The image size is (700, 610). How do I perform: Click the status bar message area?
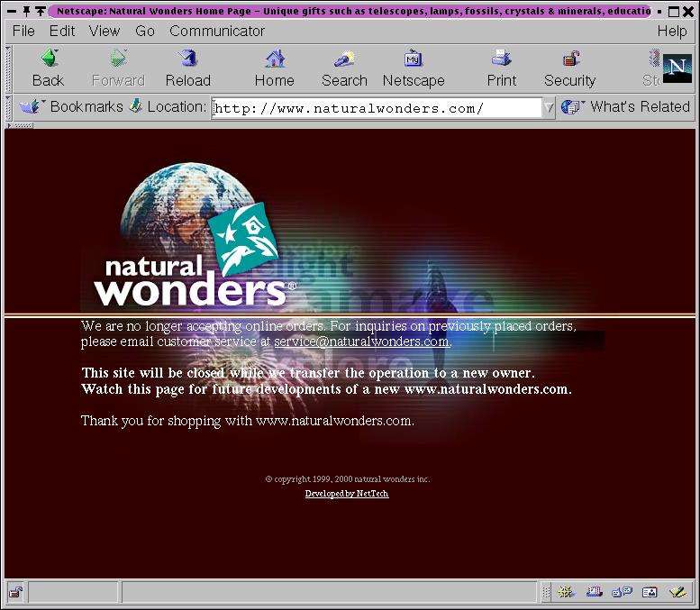pyautogui.click(x=329, y=593)
